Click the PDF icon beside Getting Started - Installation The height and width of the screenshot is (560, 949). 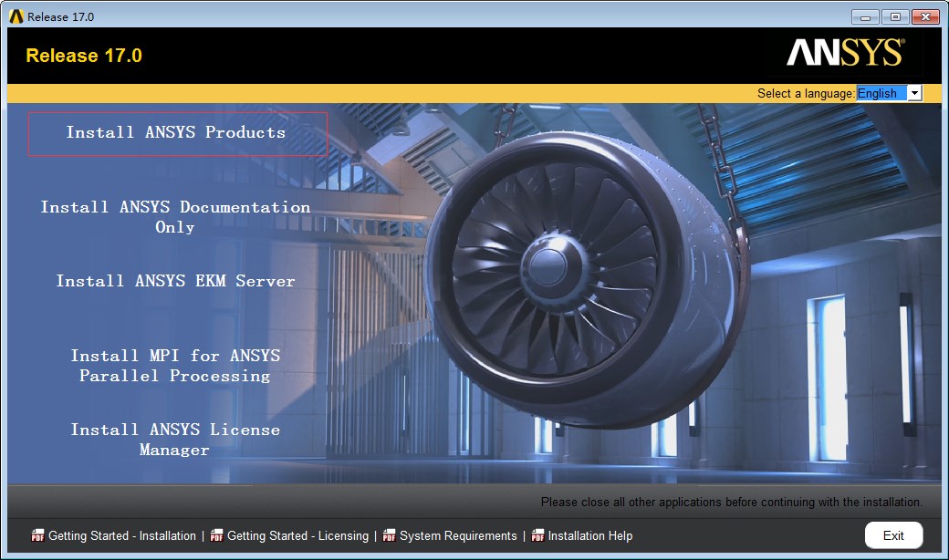(x=37, y=535)
